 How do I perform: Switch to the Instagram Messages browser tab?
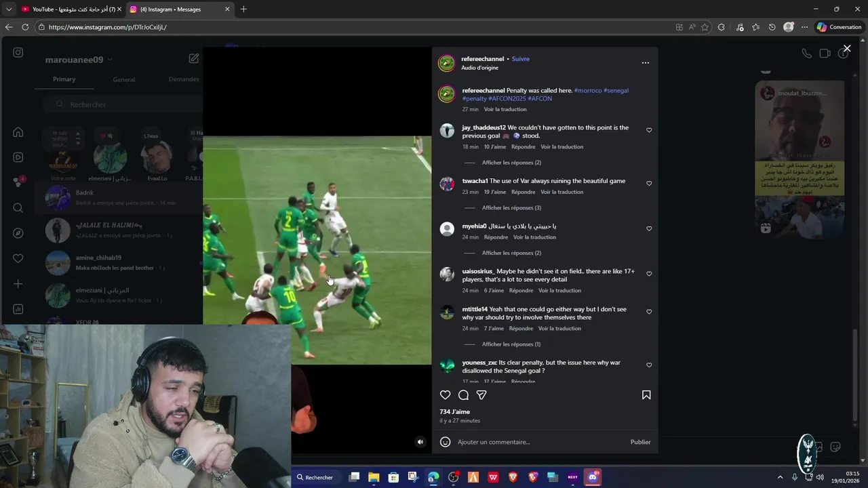point(179,9)
